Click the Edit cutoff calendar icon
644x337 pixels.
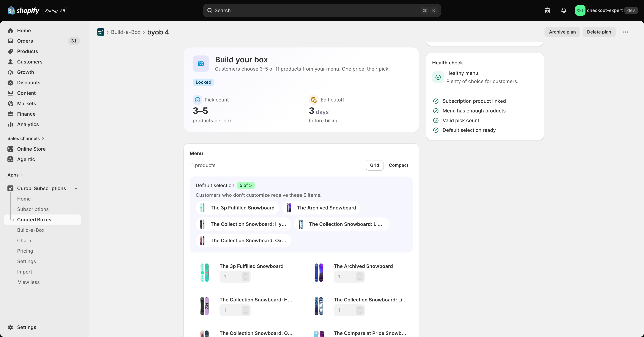(313, 100)
